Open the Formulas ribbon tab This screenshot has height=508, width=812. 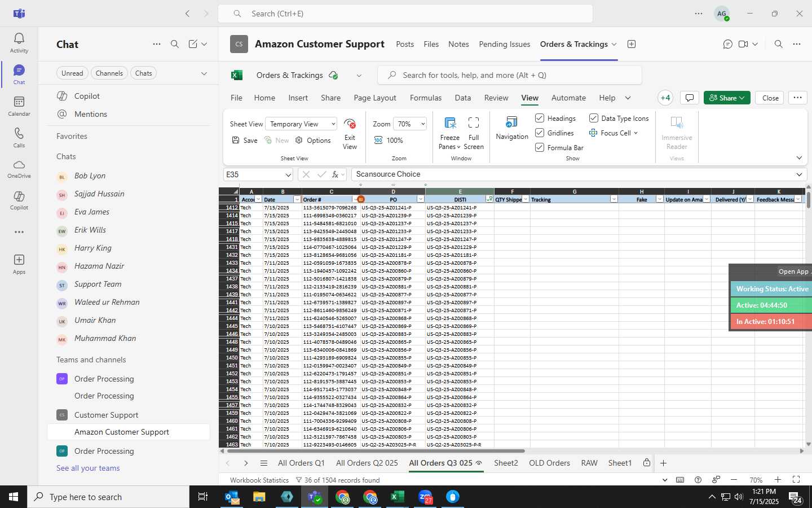(426, 98)
